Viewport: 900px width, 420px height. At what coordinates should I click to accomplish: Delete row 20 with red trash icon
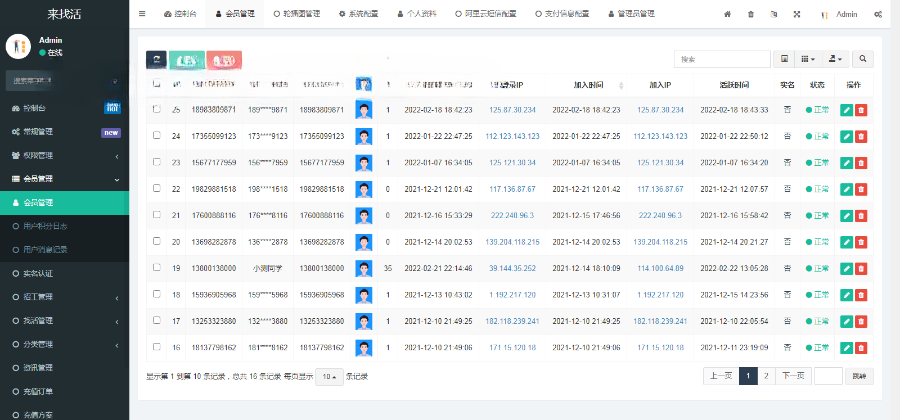[860, 242]
